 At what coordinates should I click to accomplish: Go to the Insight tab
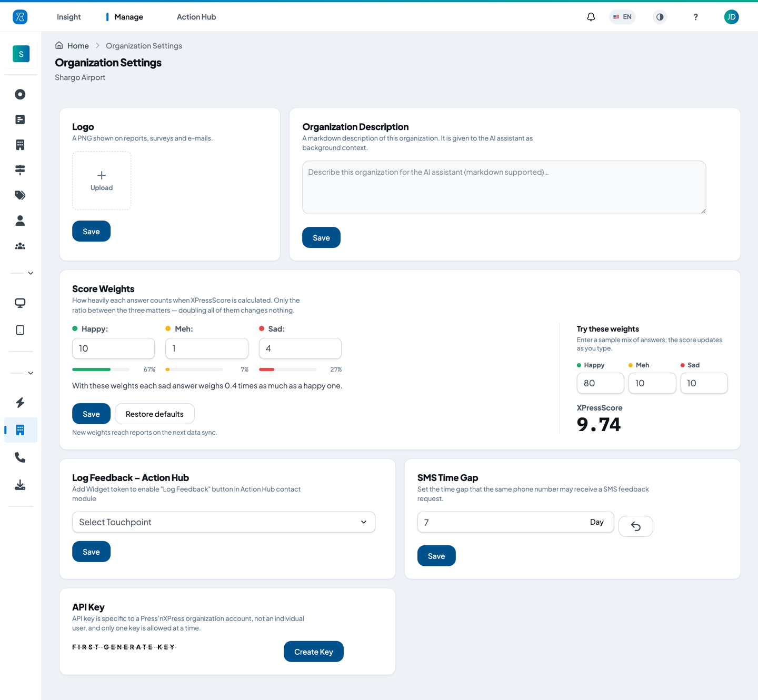[69, 17]
